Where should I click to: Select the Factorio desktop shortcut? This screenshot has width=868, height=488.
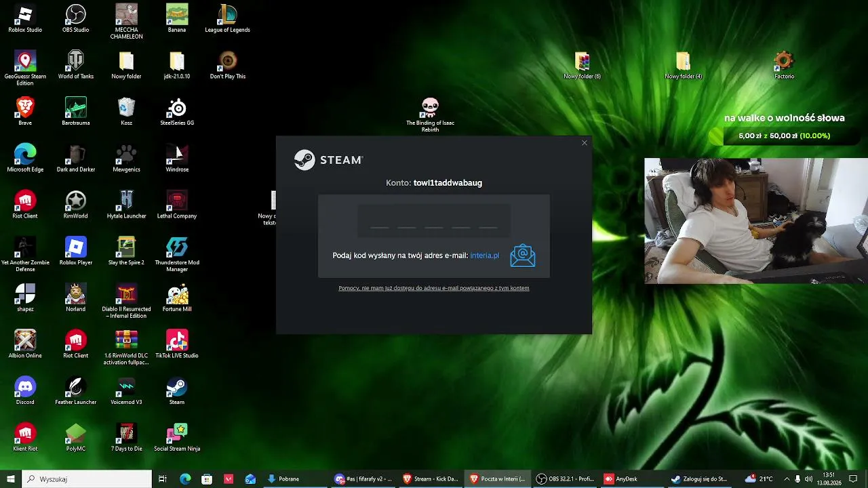coord(784,65)
